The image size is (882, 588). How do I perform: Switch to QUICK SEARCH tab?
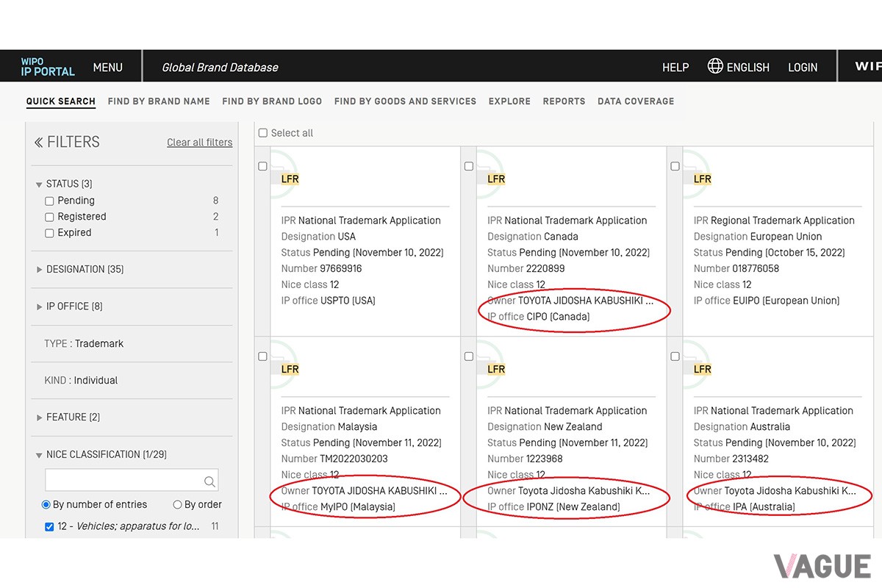tap(61, 101)
